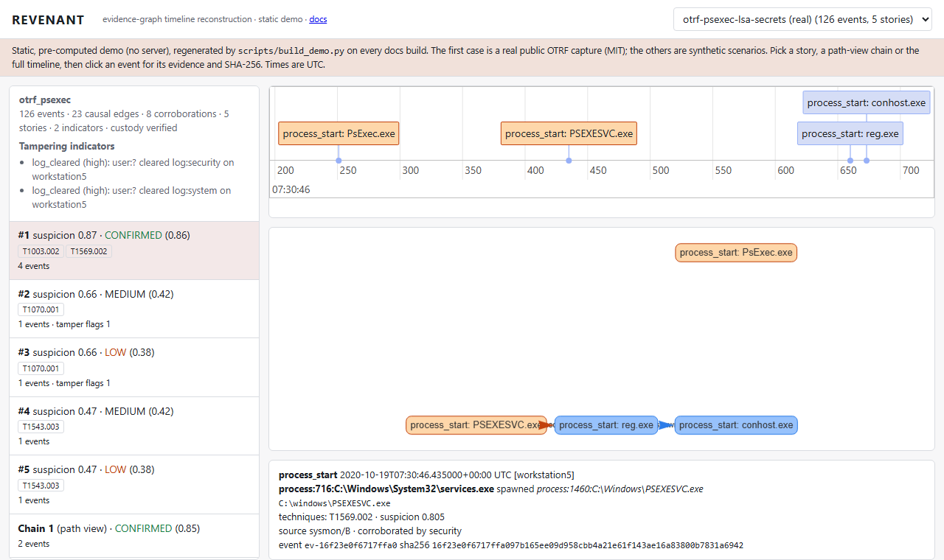Select the conhost.exe node in the graph
Image resolution: width=944 pixels, height=560 pixels.
[736, 425]
